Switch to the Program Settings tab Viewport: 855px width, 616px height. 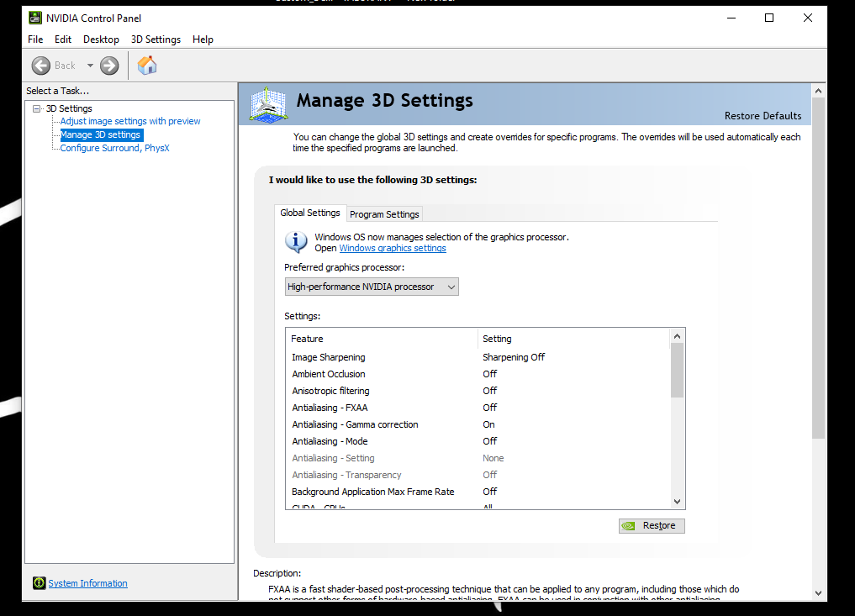point(384,214)
